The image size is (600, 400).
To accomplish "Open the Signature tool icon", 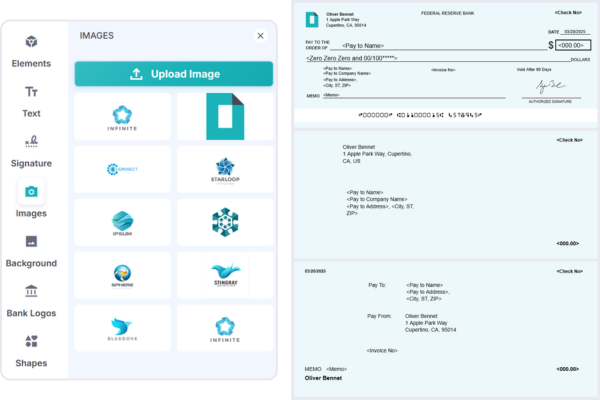I will point(31,141).
